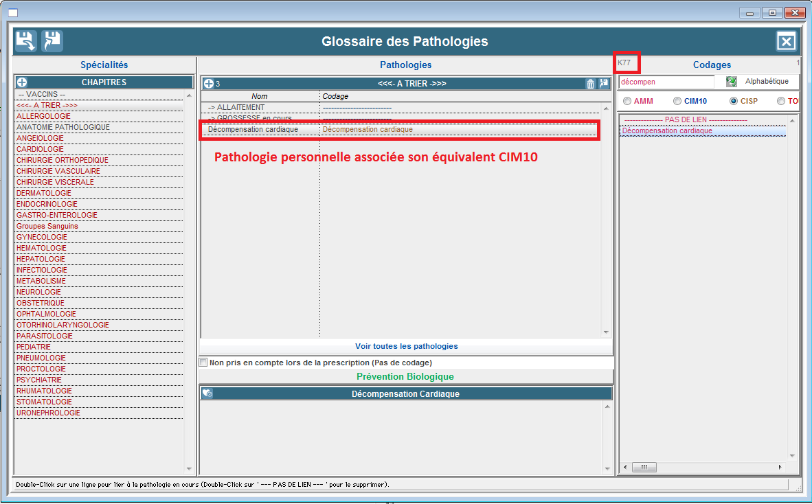This screenshot has height=504, width=812.
Task: Select the AMM radio button
Action: (x=627, y=101)
